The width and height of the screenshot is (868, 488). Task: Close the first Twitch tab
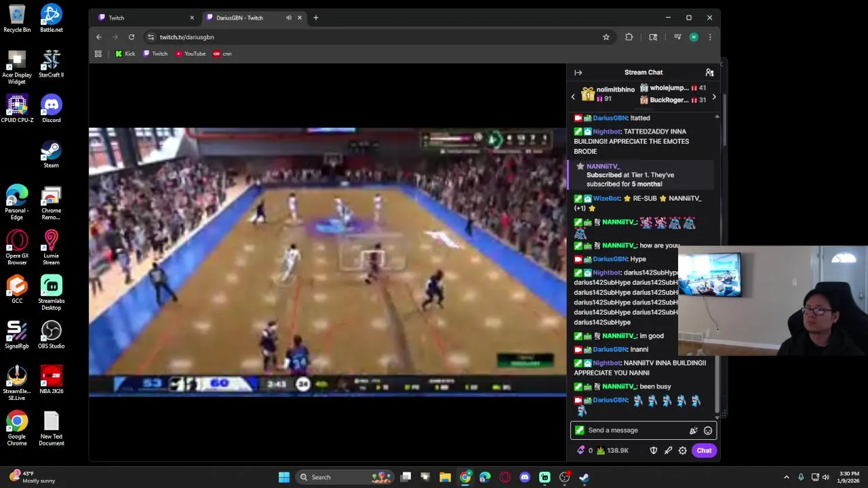pyautogui.click(x=191, y=18)
